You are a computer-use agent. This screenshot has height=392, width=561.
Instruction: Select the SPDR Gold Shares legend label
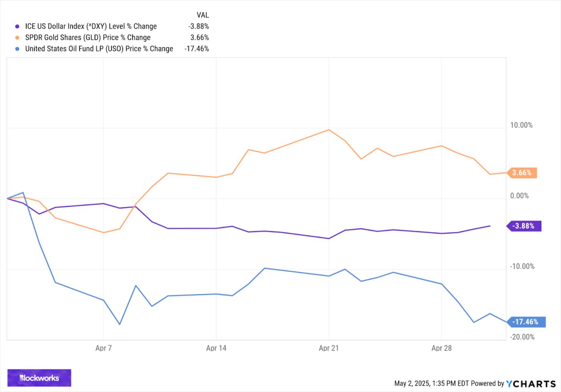tap(88, 38)
